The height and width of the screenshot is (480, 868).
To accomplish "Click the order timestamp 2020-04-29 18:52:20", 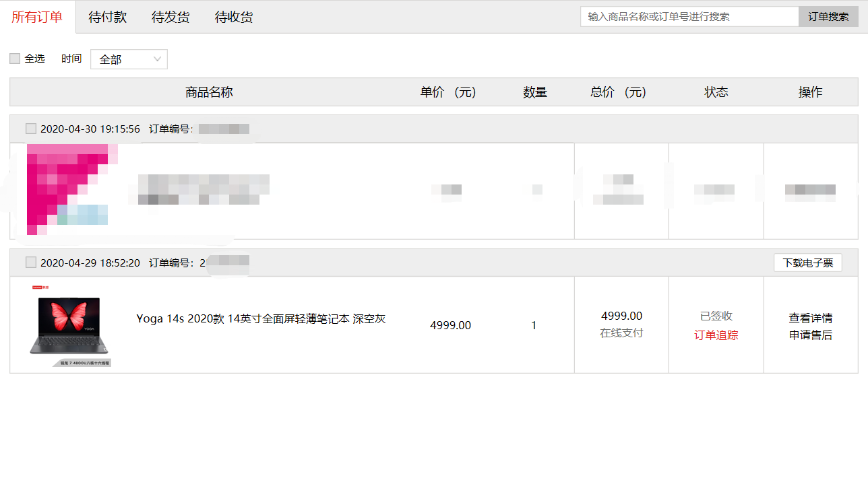I will click(90, 263).
